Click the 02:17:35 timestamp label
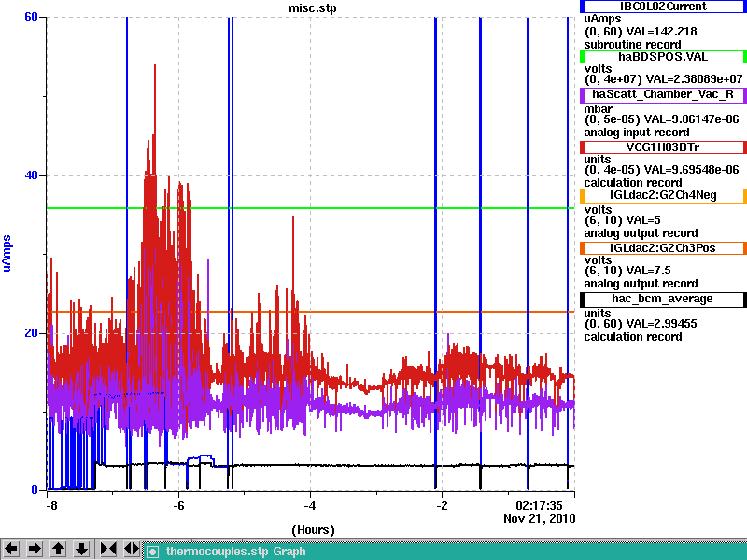 pos(540,505)
